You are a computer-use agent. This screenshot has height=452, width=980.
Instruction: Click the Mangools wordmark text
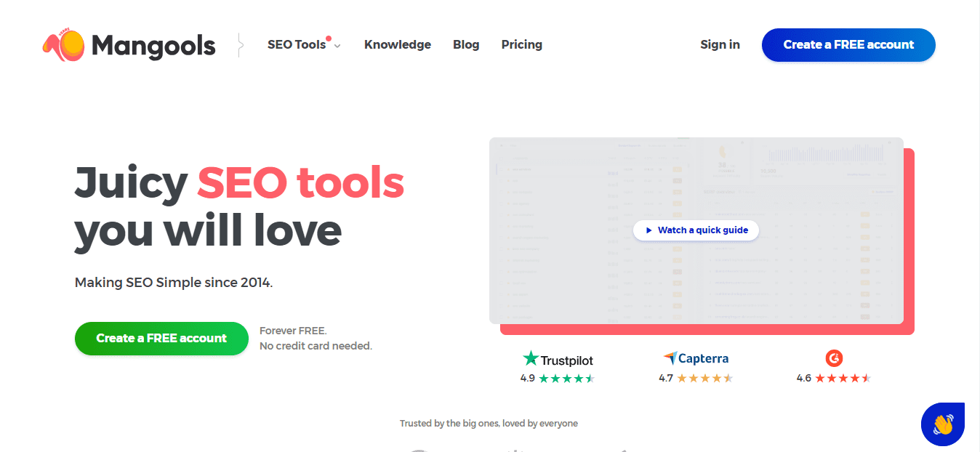(x=153, y=46)
